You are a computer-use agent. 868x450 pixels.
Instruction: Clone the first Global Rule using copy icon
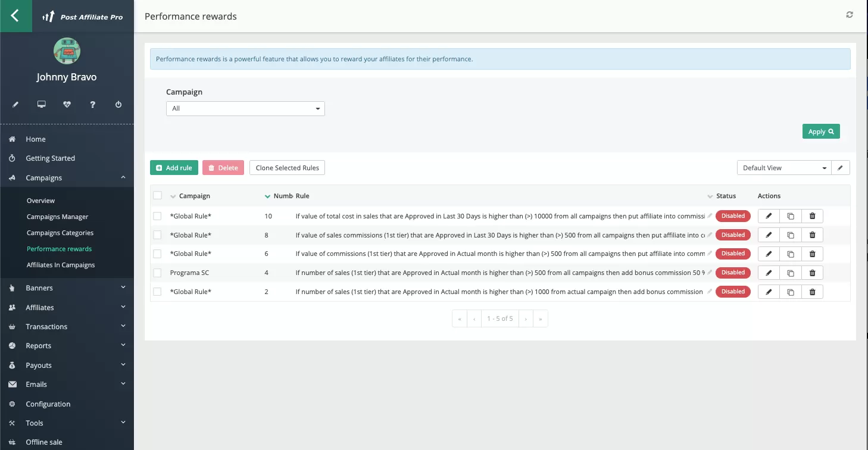(x=790, y=215)
